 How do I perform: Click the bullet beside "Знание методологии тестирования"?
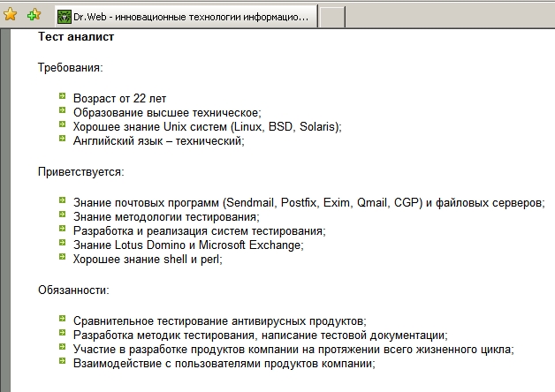click(62, 215)
